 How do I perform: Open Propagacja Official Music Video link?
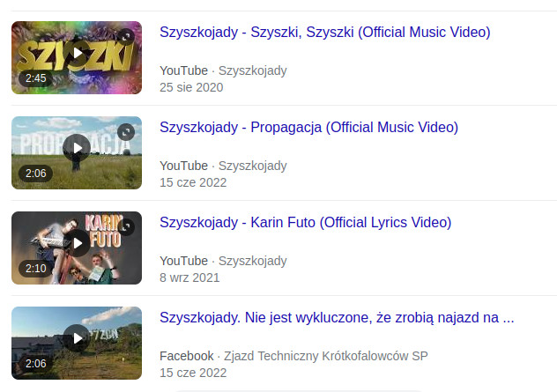tap(309, 128)
